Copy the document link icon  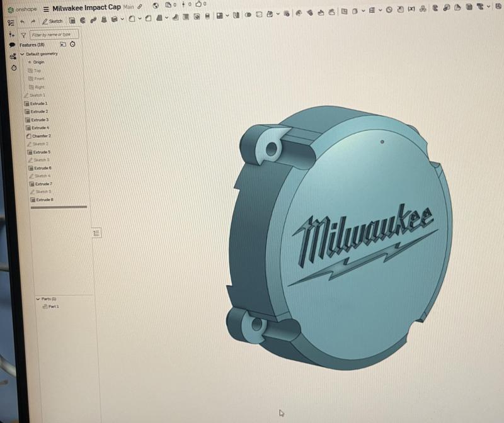click(x=140, y=6)
